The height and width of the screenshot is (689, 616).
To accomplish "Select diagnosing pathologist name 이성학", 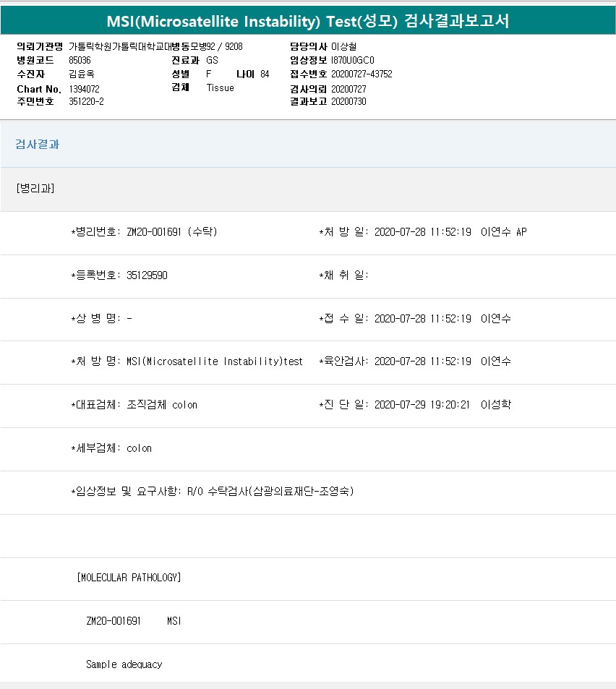I will [x=495, y=405].
